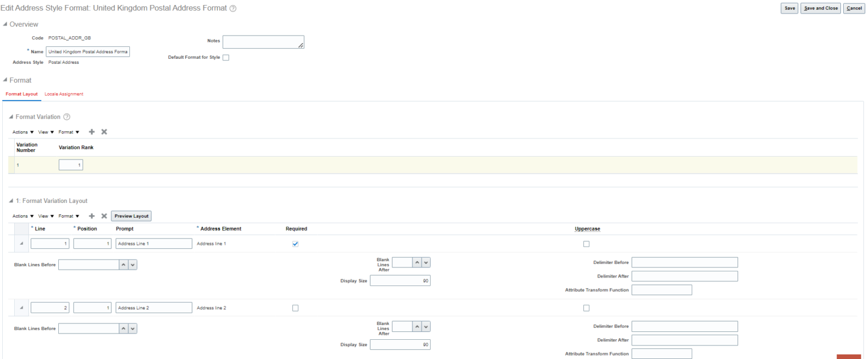Click the Notes text area

click(x=263, y=42)
